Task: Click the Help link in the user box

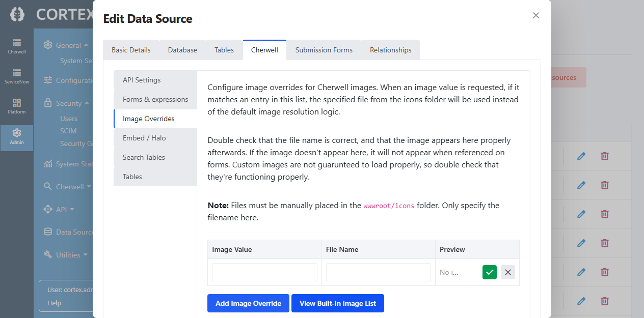Action: (54, 303)
